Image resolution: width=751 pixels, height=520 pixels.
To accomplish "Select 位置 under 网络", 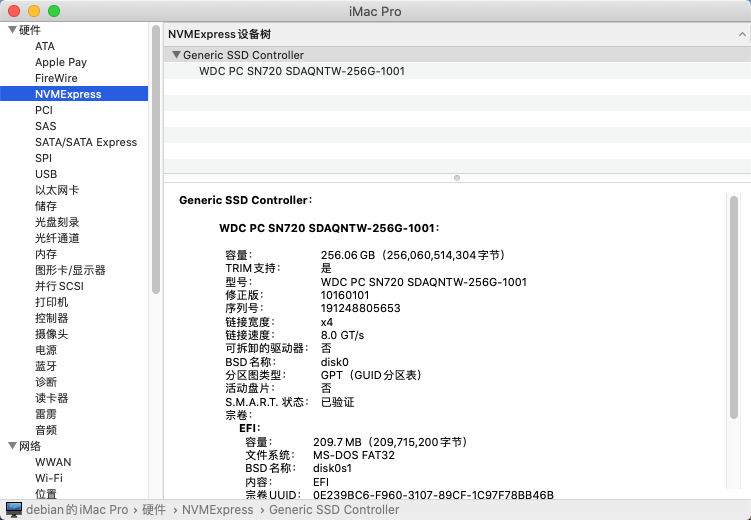I will tap(46, 494).
